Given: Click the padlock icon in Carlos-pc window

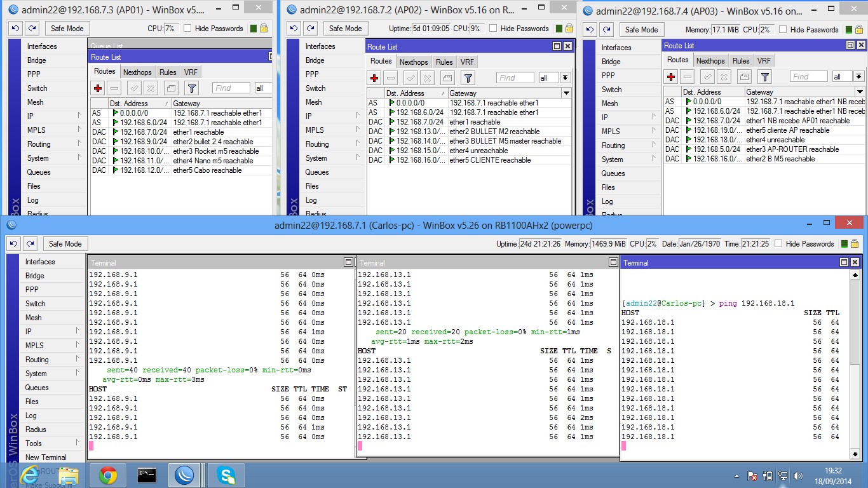Looking at the screenshot, I should coord(854,244).
